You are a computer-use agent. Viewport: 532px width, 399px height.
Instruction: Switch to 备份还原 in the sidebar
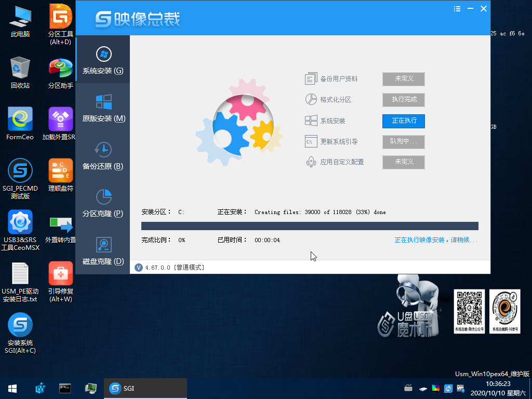(103, 156)
